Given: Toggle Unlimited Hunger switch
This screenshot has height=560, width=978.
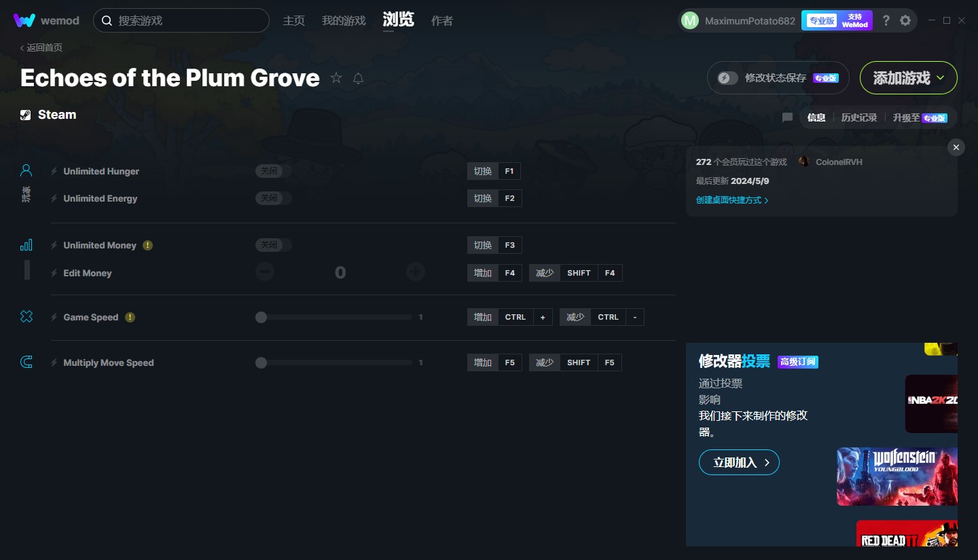Looking at the screenshot, I should coord(274,171).
